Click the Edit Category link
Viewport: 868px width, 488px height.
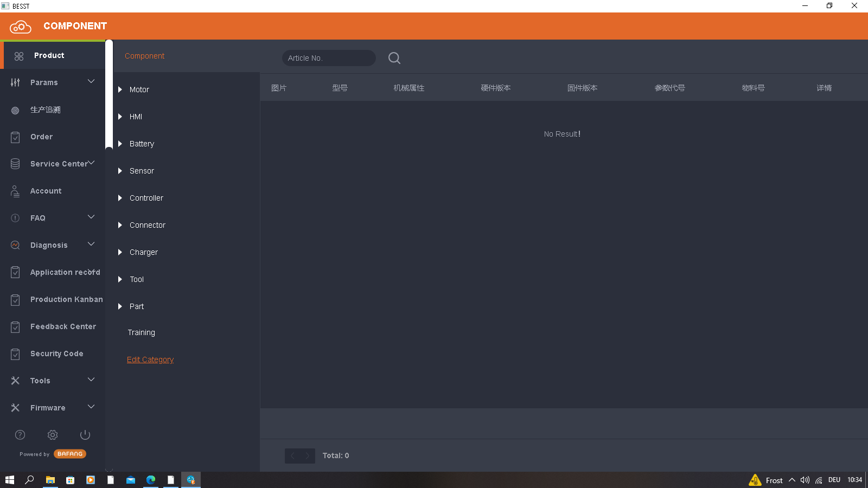pos(150,359)
